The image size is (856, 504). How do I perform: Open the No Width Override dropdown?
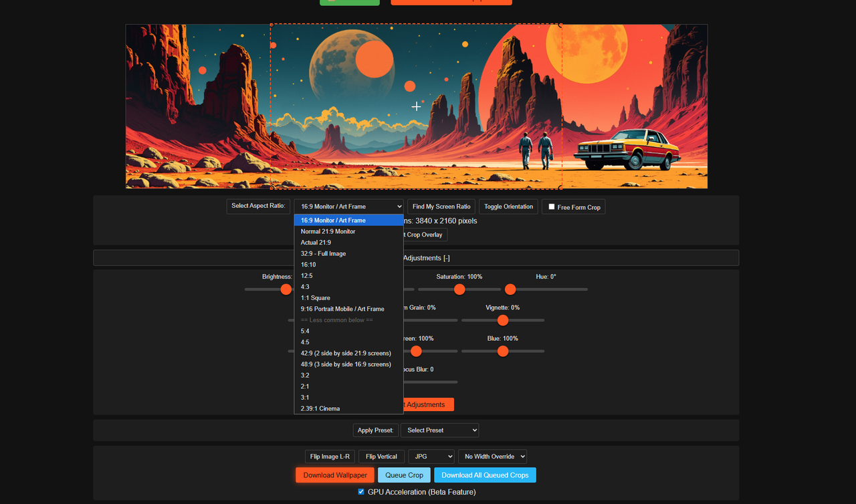click(492, 457)
